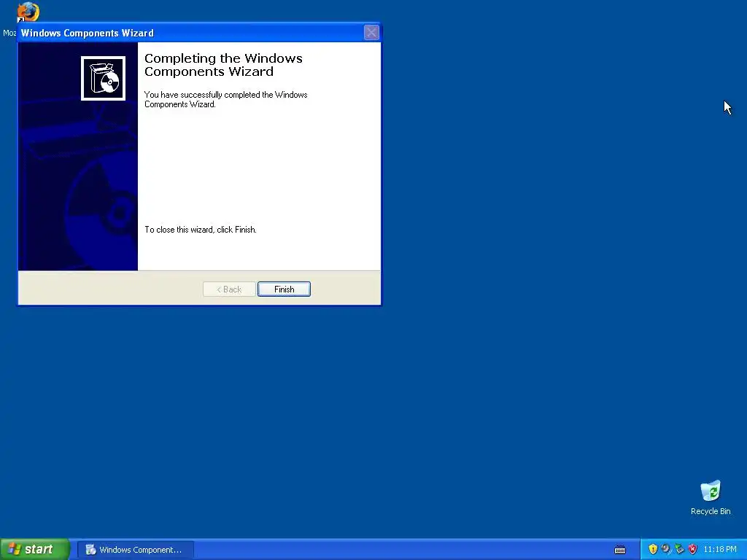Viewport: 747px width, 560px height.
Task: Click the 'Completing the Windows Components Wizard' heading
Action: pyautogui.click(x=223, y=65)
